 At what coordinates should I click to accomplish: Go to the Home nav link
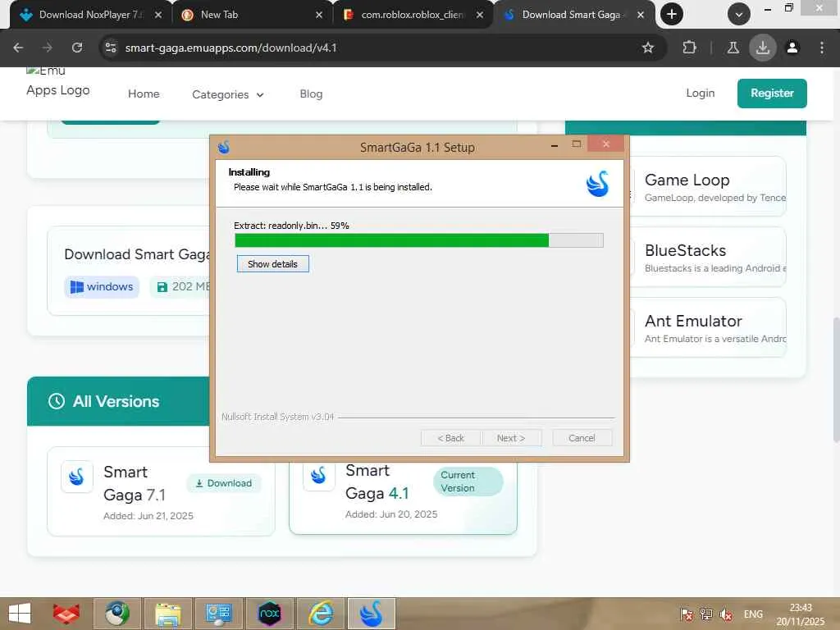coord(144,94)
